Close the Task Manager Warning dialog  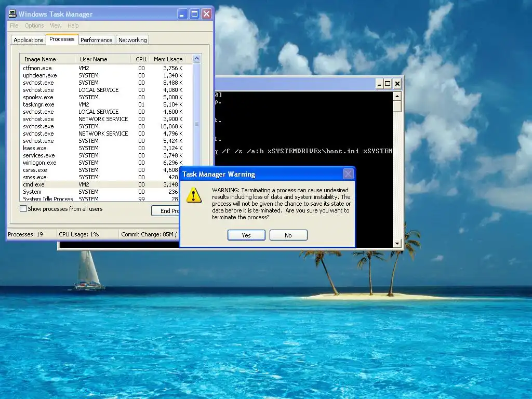(348, 174)
